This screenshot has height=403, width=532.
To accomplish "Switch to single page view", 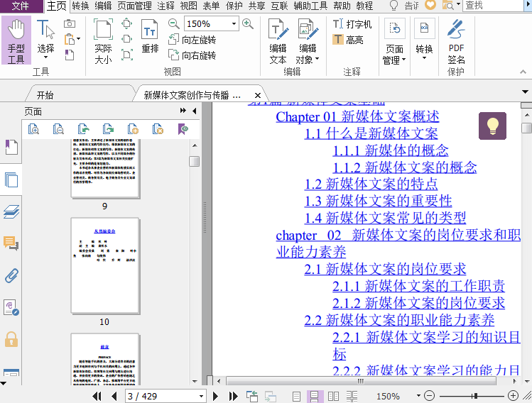I will point(296,396).
